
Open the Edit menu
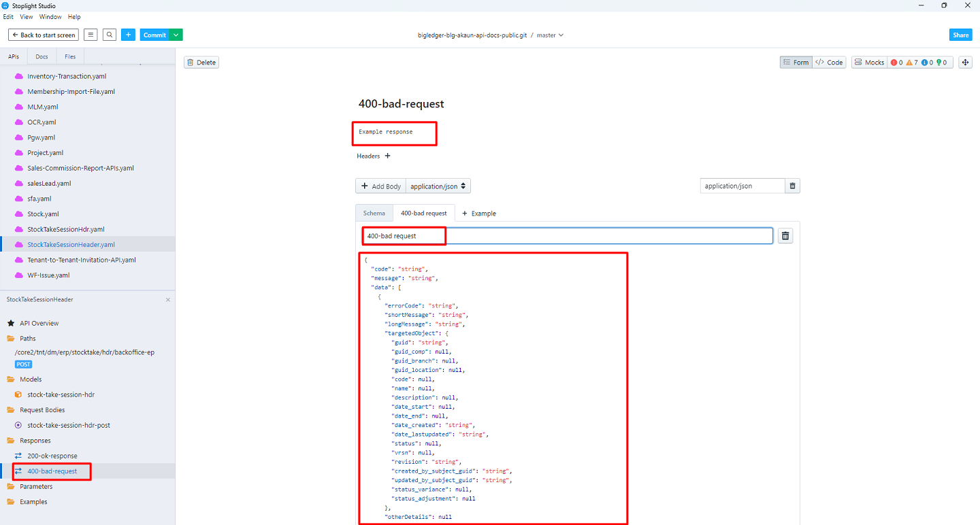tap(8, 17)
